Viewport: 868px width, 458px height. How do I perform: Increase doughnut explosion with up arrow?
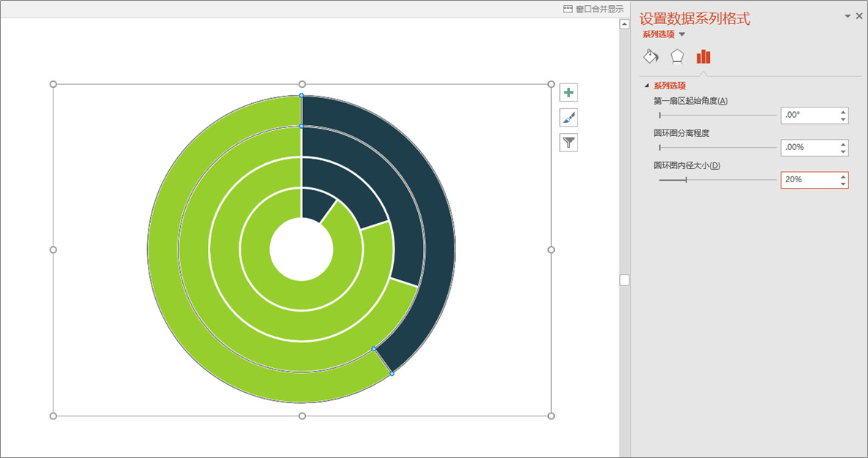coord(843,144)
